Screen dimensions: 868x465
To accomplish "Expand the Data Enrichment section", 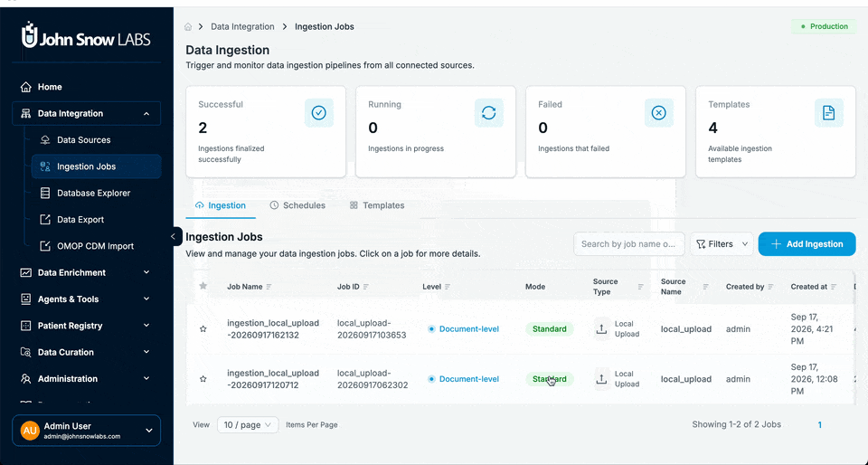I will click(x=87, y=272).
